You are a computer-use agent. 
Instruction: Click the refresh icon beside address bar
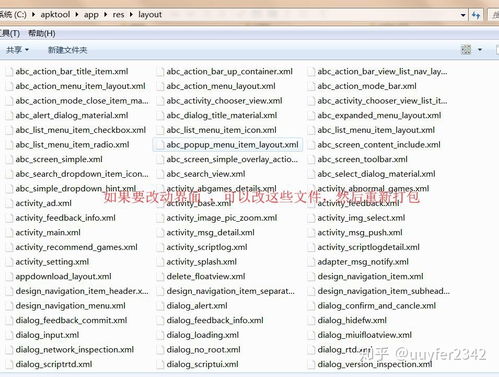[476, 15]
